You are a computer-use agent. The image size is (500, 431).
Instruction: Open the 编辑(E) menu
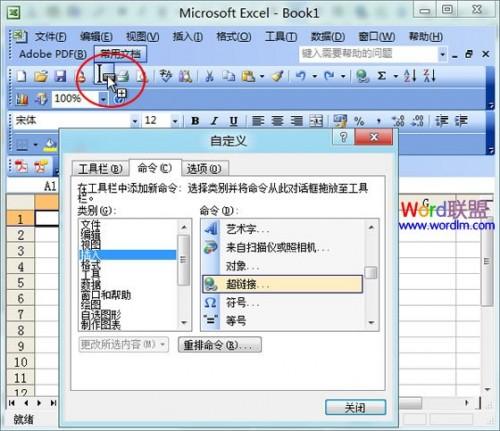click(x=96, y=36)
